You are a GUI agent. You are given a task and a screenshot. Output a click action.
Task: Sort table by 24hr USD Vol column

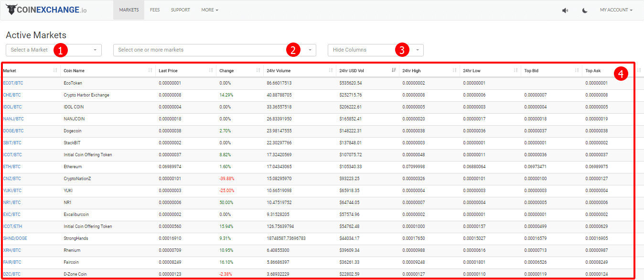367,71
